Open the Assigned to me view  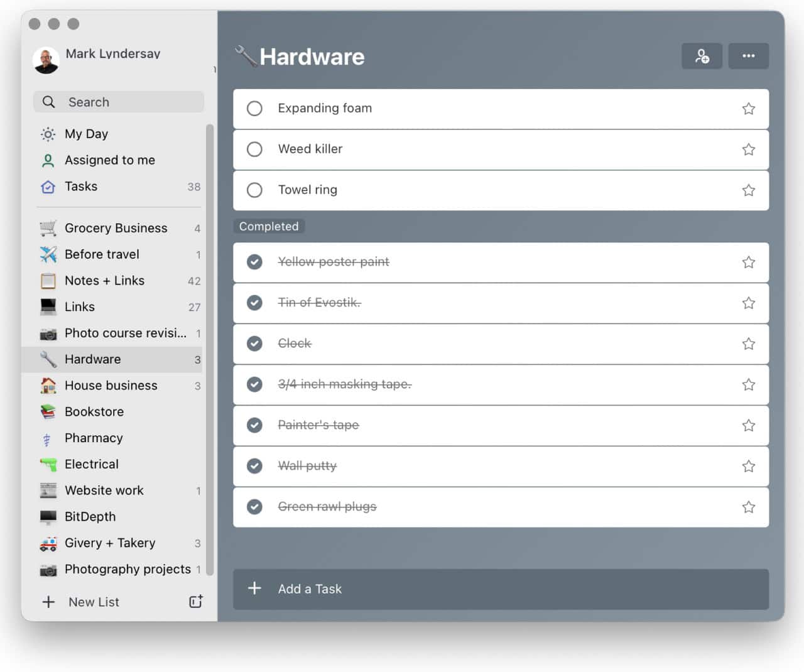coord(109,160)
